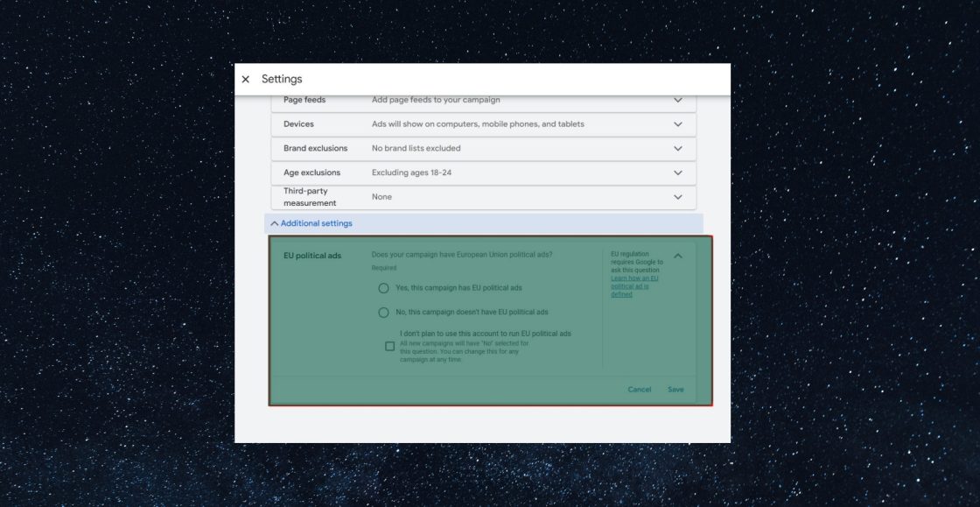The height and width of the screenshot is (507, 980).
Task: Expand the Brand exclusions row chevron
Action: pos(677,149)
